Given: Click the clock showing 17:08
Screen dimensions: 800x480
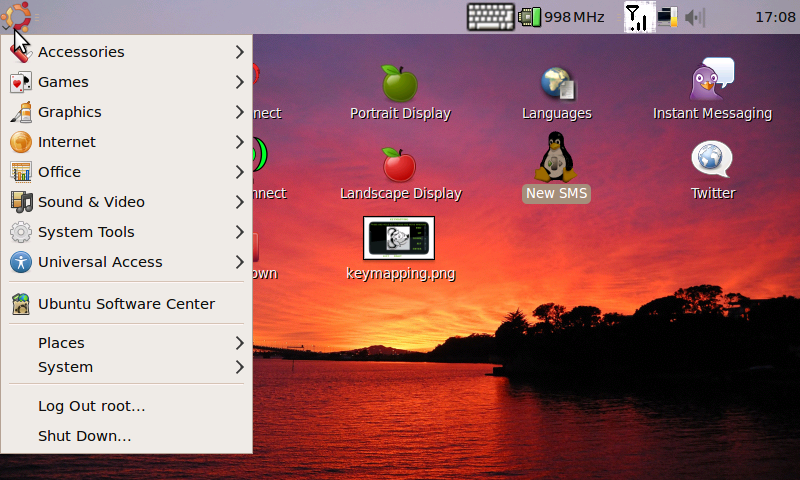Looking at the screenshot, I should coord(775,17).
